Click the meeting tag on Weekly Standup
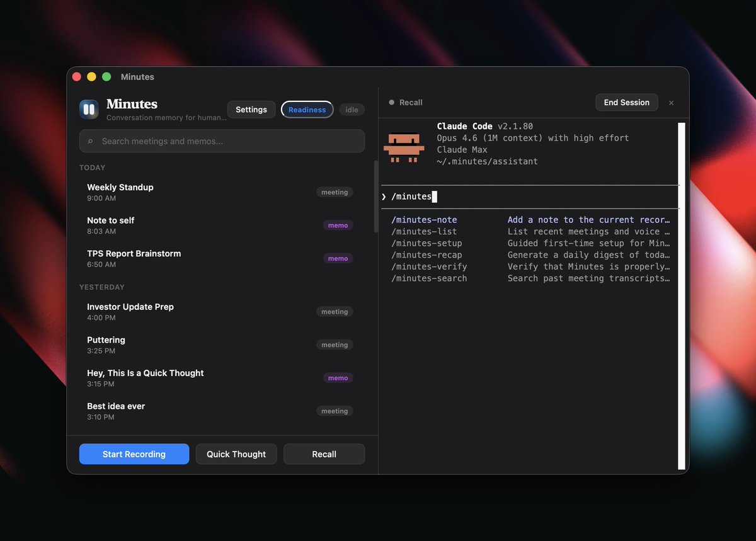 coord(335,192)
